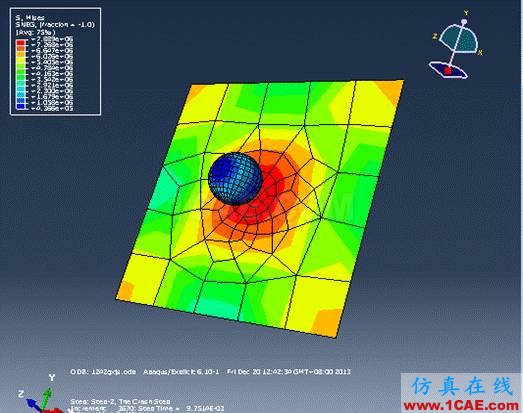Select the ODB file name text

point(103,372)
